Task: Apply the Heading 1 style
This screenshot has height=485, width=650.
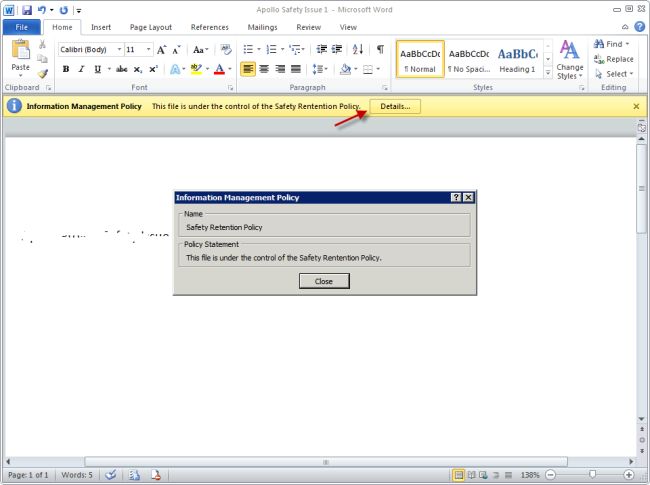Action: click(518, 59)
